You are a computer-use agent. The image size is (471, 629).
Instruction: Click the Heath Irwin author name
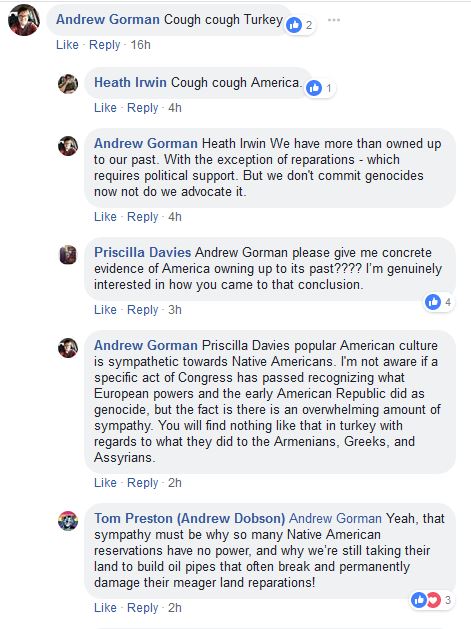pos(130,82)
